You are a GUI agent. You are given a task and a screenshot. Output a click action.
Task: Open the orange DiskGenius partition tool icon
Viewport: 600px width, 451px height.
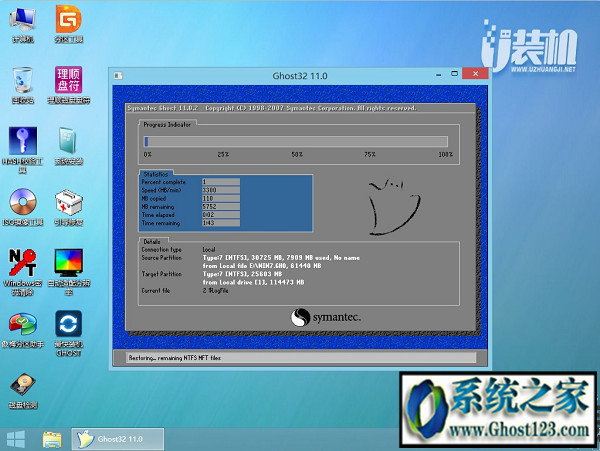tap(68, 24)
